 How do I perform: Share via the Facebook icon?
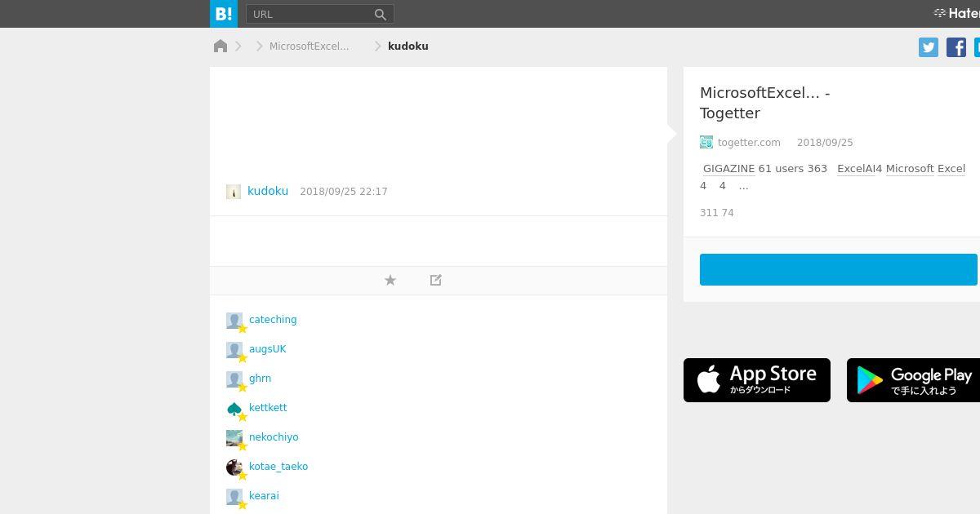coord(956,47)
